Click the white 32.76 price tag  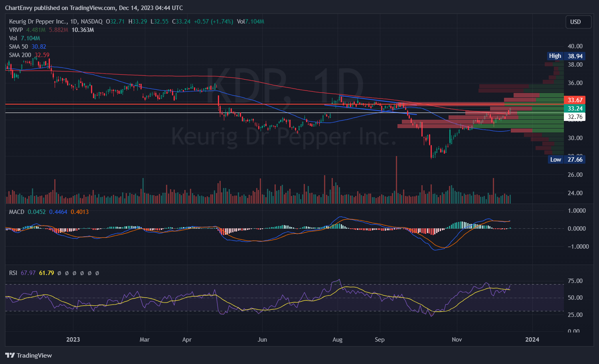point(575,117)
